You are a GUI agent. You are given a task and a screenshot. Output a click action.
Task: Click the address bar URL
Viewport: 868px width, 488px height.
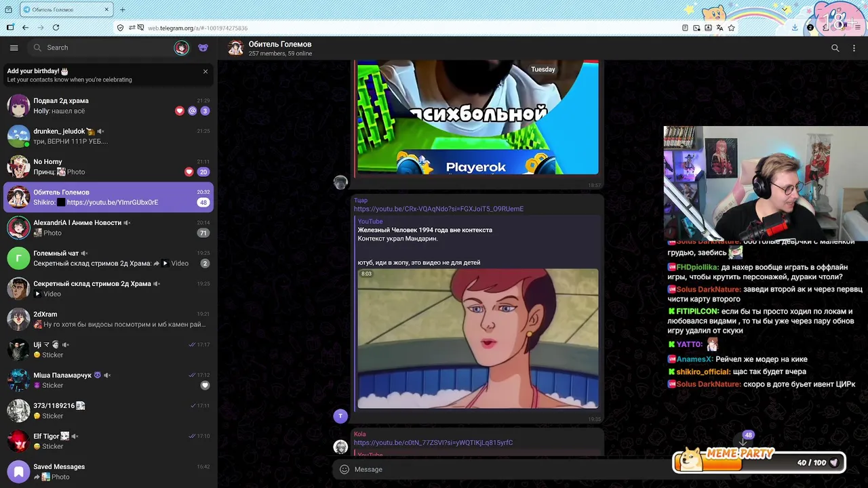[197, 28]
